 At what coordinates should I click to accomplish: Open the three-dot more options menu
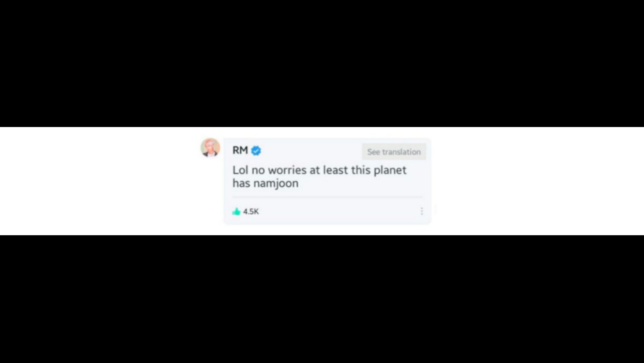point(422,211)
